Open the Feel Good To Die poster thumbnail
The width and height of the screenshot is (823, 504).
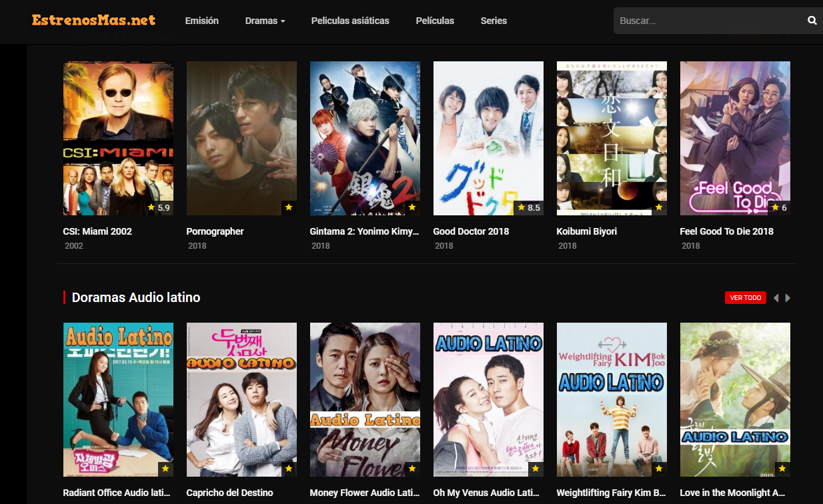(735, 138)
